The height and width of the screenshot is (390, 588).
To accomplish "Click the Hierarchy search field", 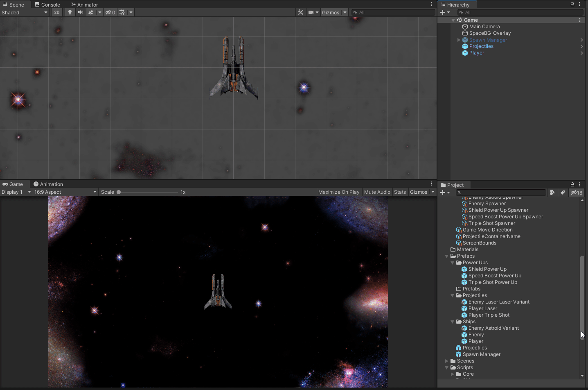I will [x=521, y=12].
